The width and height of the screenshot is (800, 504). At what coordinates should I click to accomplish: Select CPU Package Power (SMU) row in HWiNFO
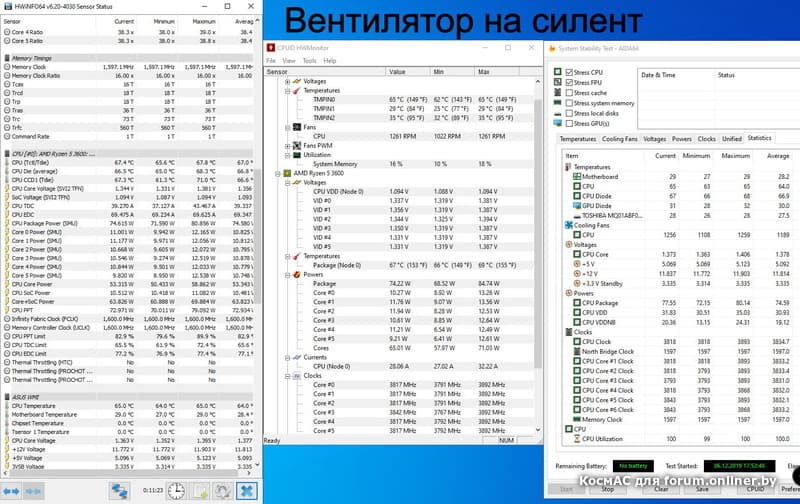click(129, 223)
